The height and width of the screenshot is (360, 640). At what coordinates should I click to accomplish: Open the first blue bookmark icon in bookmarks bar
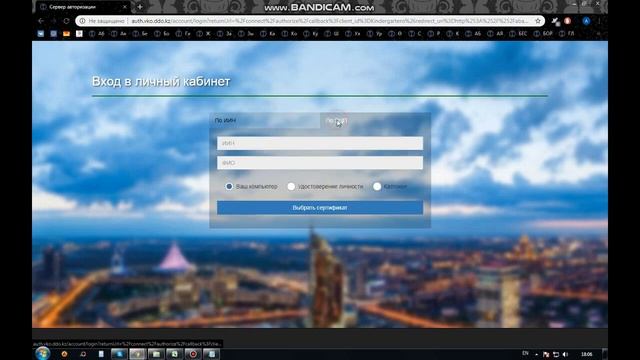(x=41, y=34)
